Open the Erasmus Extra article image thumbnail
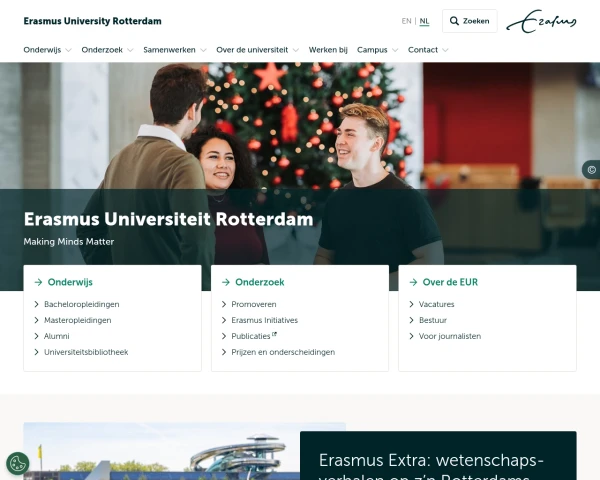The height and width of the screenshot is (480, 600). pos(161,451)
